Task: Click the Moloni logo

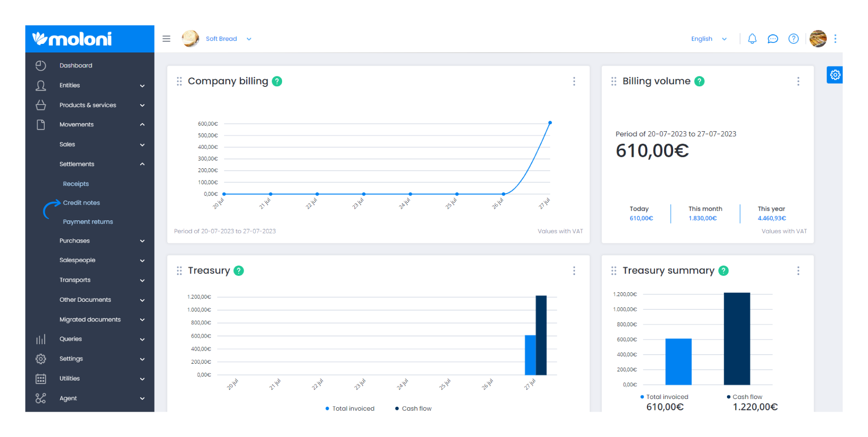Action: click(72, 39)
